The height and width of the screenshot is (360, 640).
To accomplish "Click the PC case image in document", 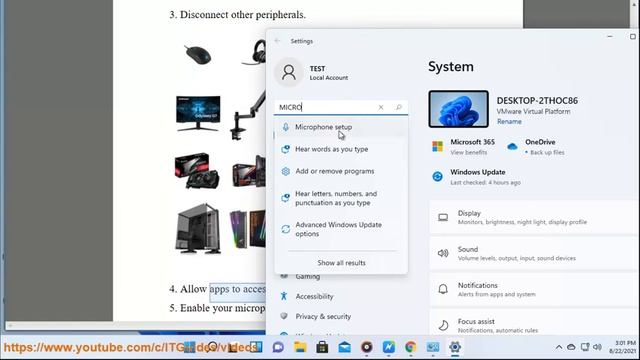I will pyautogui.click(x=198, y=229).
